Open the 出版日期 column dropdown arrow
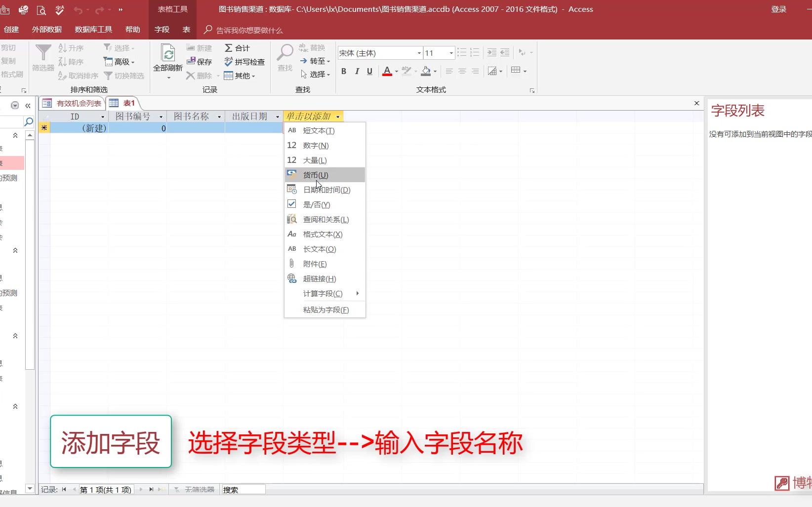 pos(278,117)
